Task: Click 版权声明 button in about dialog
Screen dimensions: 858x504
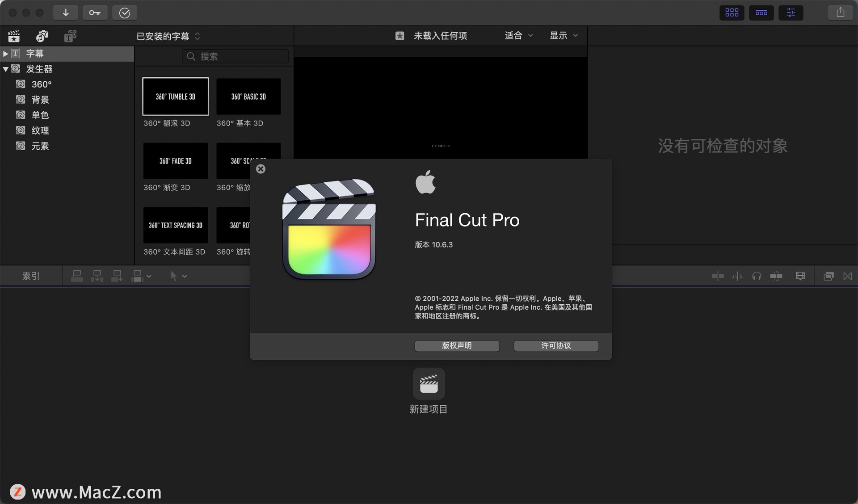Action: (x=457, y=345)
